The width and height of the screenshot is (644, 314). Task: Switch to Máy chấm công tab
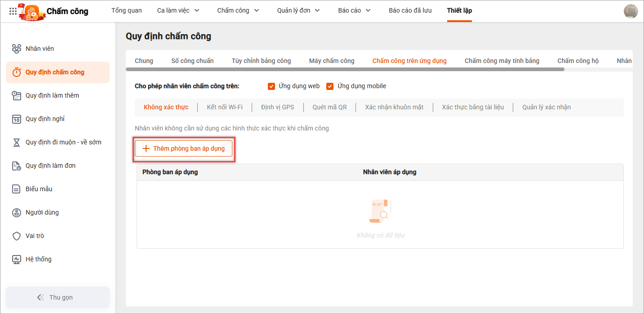pyautogui.click(x=332, y=61)
